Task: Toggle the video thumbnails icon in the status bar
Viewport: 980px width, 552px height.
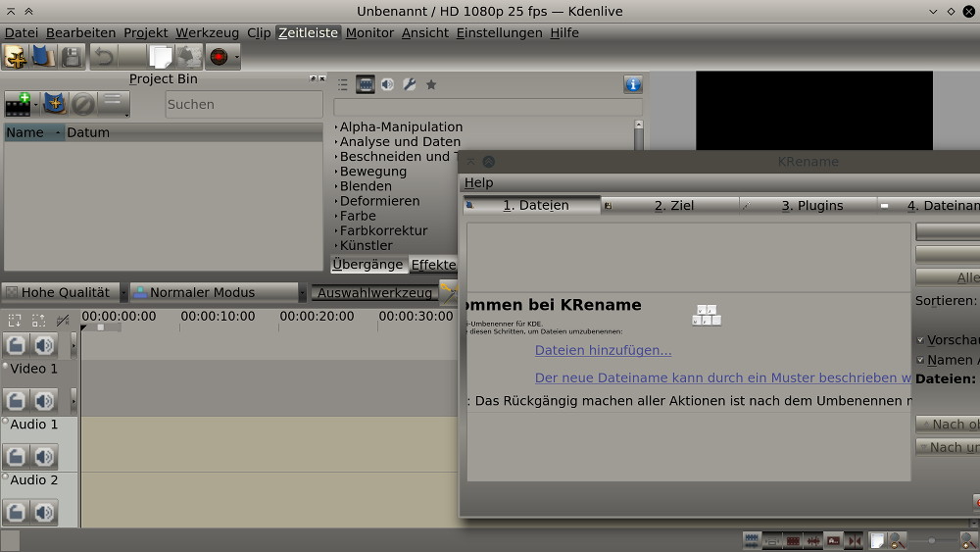Action: coord(793,541)
